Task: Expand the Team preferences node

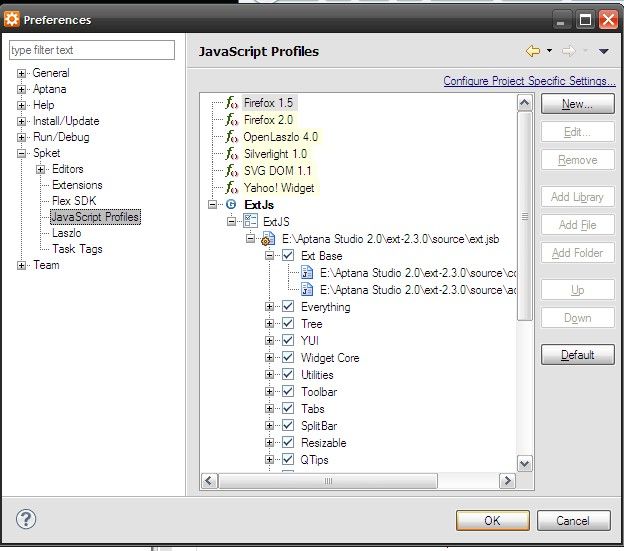Action: click(21, 265)
